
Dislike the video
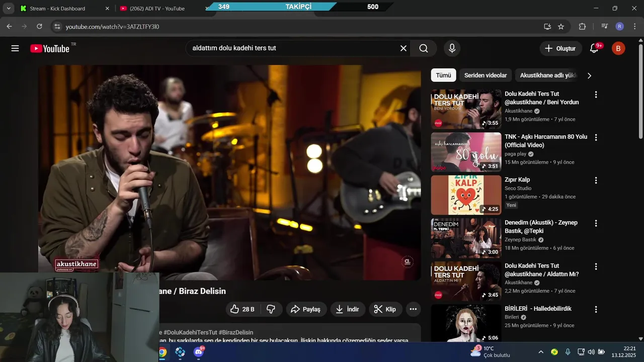[x=271, y=309]
